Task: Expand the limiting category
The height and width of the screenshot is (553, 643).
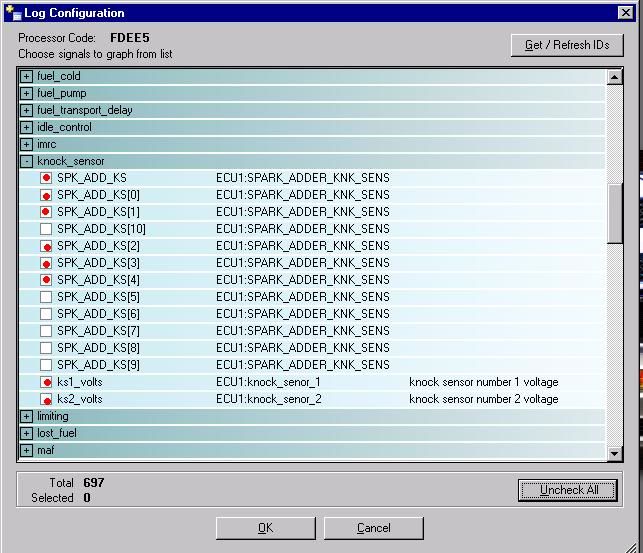Action: [26, 416]
